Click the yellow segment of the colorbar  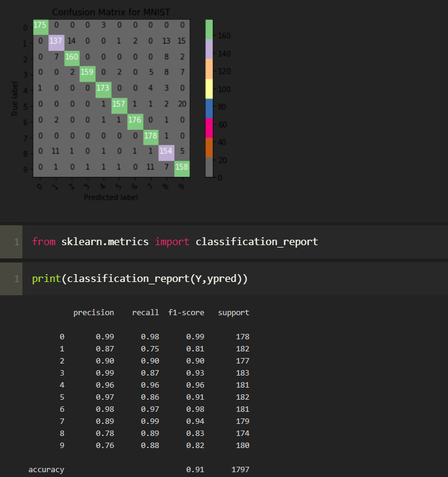coord(209,89)
